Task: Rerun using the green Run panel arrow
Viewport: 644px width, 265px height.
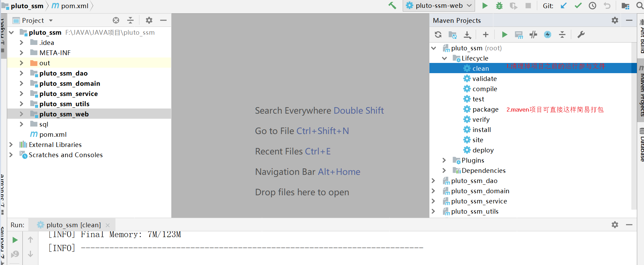Action: point(15,240)
